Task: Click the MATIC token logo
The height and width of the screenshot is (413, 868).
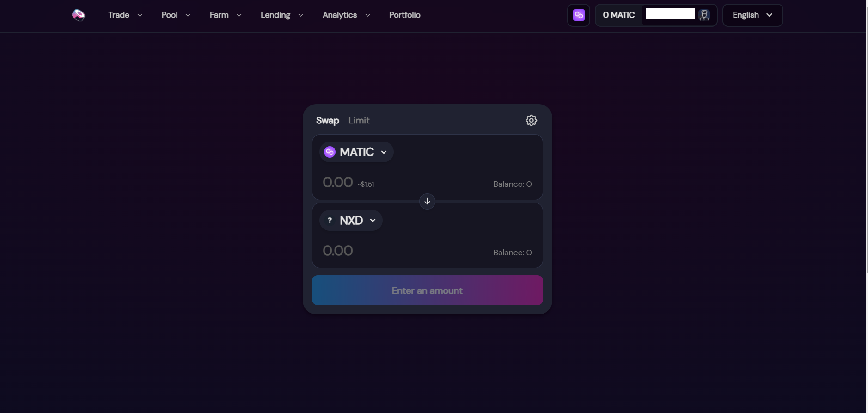Action: 330,152
